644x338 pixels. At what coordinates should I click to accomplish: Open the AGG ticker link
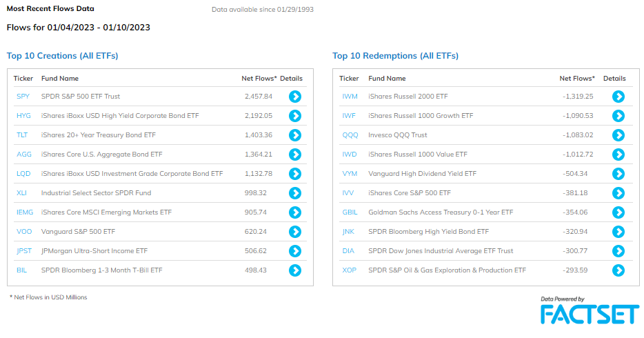pos(24,155)
